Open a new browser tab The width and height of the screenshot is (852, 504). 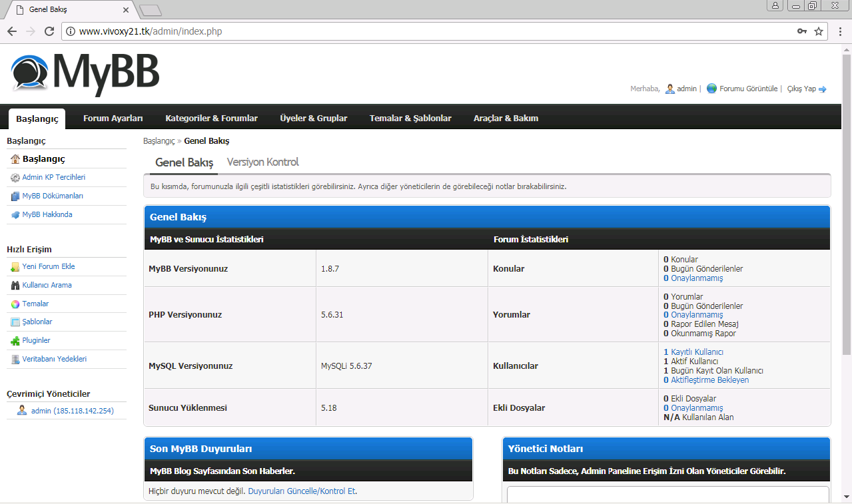[x=151, y=10]
